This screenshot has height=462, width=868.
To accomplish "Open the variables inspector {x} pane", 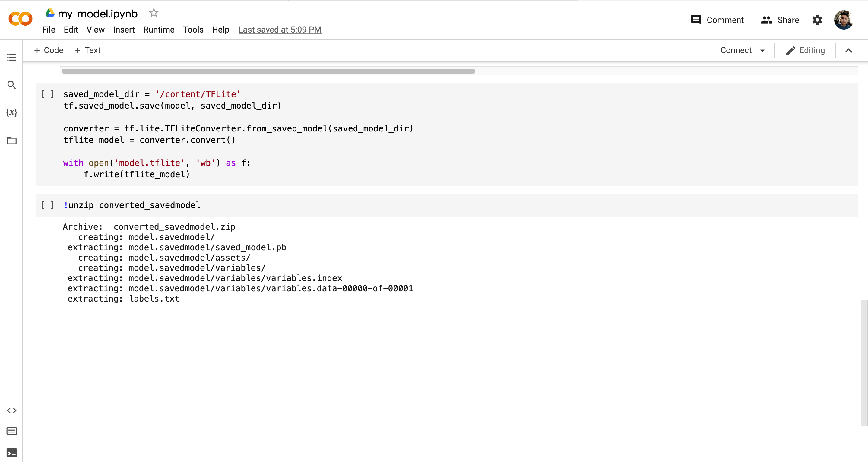I will tap(12, 112).
